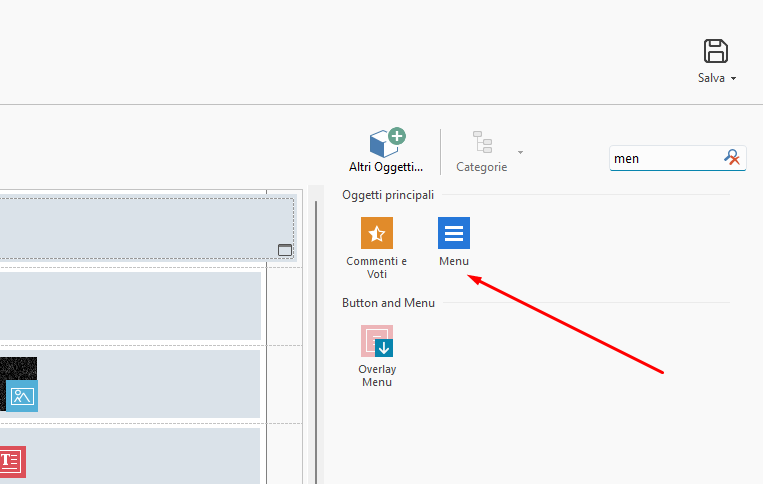
Task: Click the 'Button and Menu' section header
Action: [388, 303]
